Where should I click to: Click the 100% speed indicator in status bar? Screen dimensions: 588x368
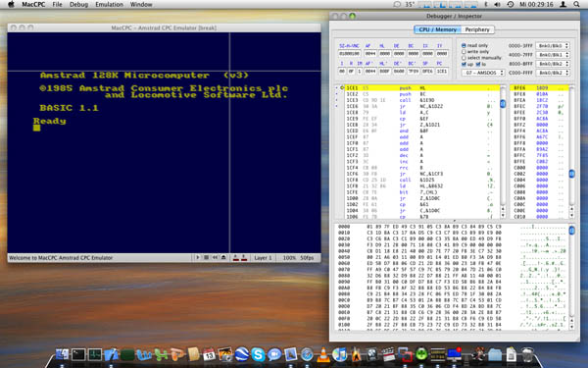289,258
